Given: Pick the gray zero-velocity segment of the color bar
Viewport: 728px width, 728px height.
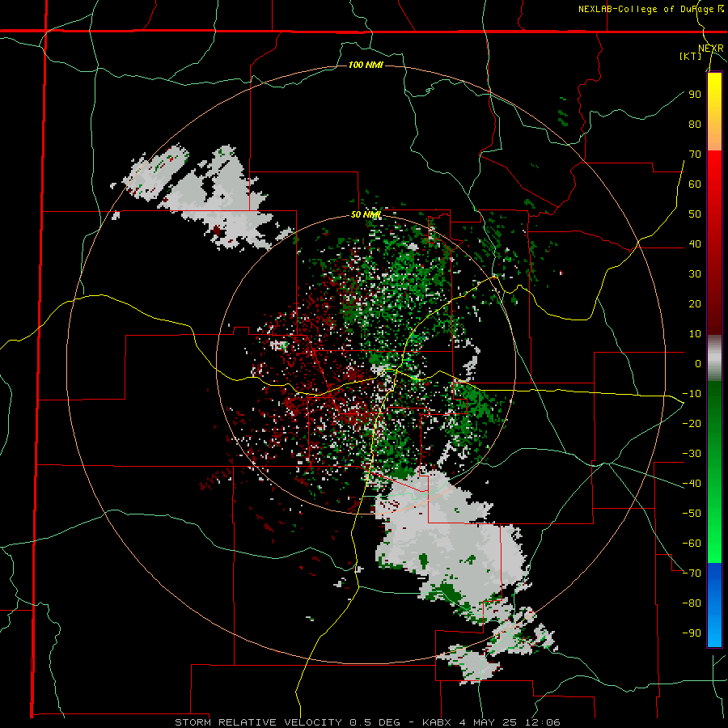Looking at the screenshot, I should [714, 358].
